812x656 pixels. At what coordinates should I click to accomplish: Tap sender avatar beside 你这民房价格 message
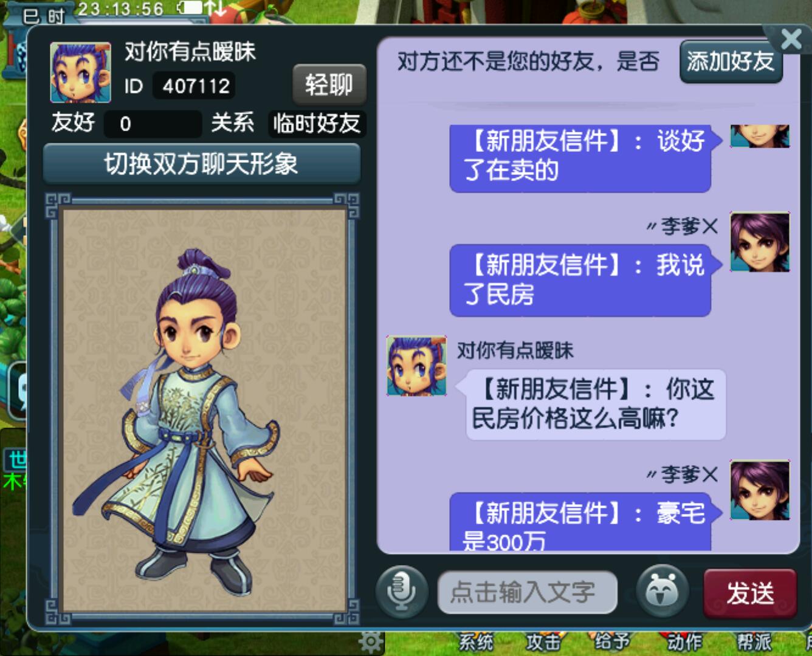417,366
